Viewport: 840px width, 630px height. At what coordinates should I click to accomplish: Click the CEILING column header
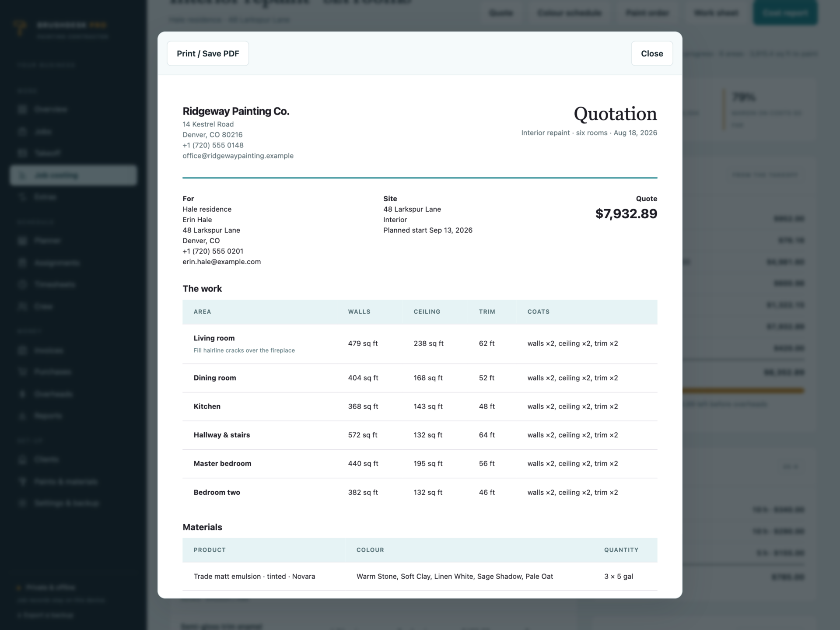pyautogui.click(x=427, y=311)
